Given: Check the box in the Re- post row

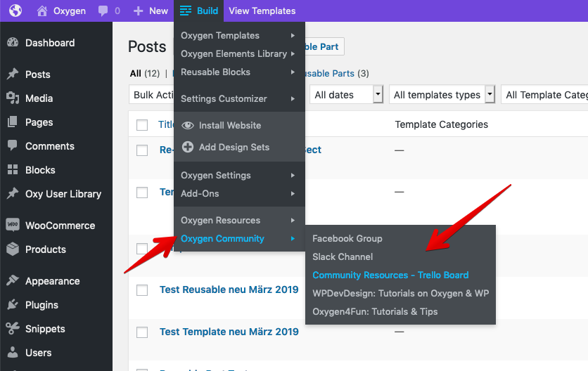Looking at the screenshot, I should 142,150.
